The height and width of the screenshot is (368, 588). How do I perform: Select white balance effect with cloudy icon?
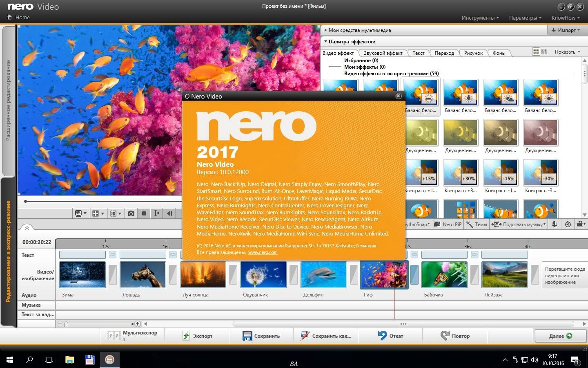(501, 92)
